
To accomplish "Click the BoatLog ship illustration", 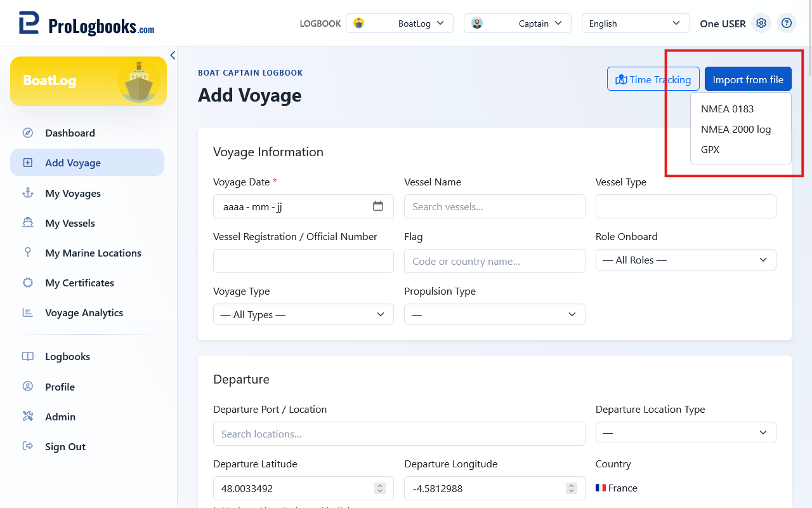I will 138,81.
